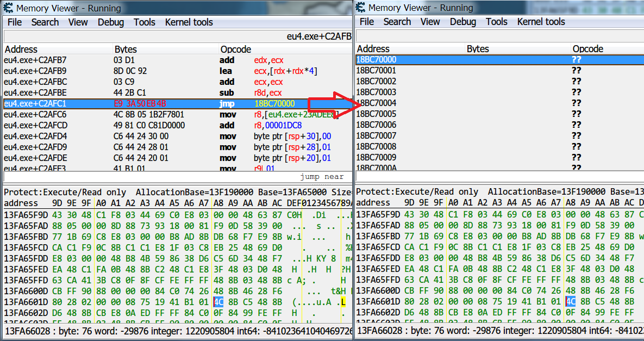The image size is (644, 341).
Task: Click Cheat Engine icon in right window title bar
Action: click(360, 8)
